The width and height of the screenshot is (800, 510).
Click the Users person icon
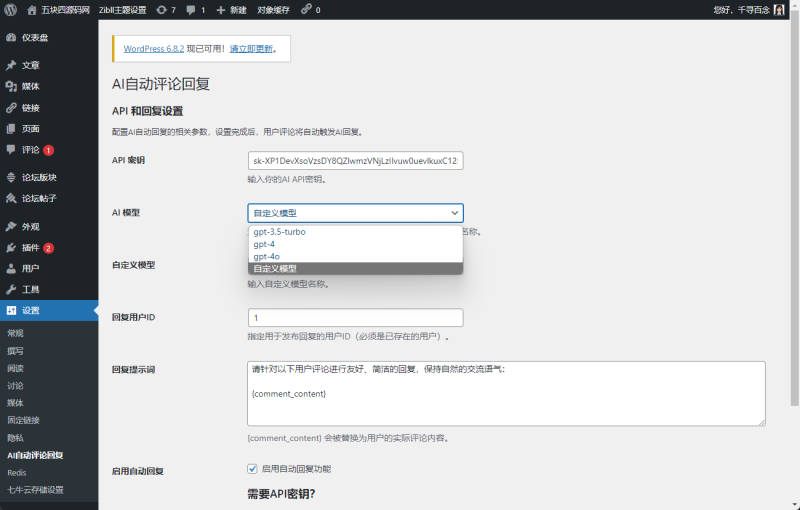click(x=11, y=268)
